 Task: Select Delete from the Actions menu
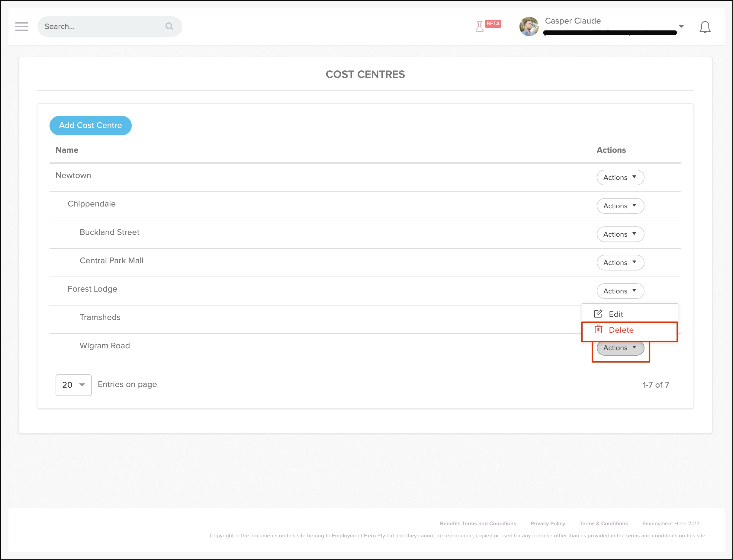click(621, 330)
